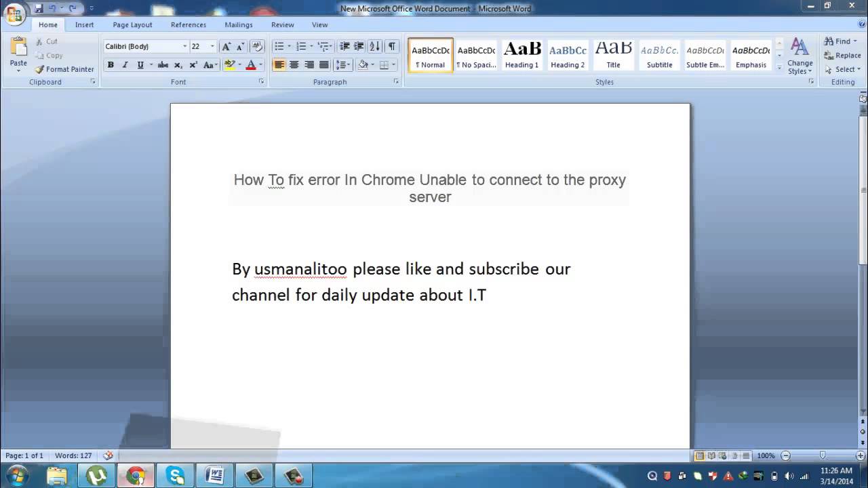Click the Save icon in Quick Access Toolbar
This screenshot has height=488, width=868.
tap(39, 8)
